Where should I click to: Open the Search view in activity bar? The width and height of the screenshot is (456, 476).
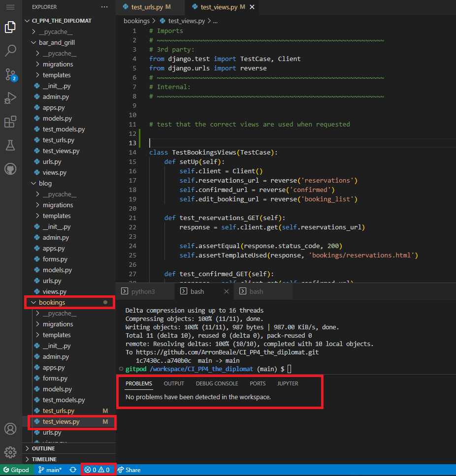[x=10, y=50]
